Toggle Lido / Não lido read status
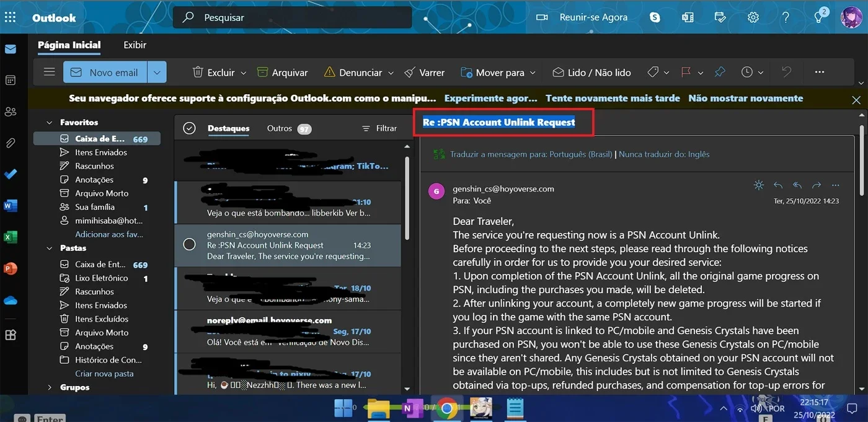Image resolution: width=868 pixels, height=422 pixels. point(592,73)
